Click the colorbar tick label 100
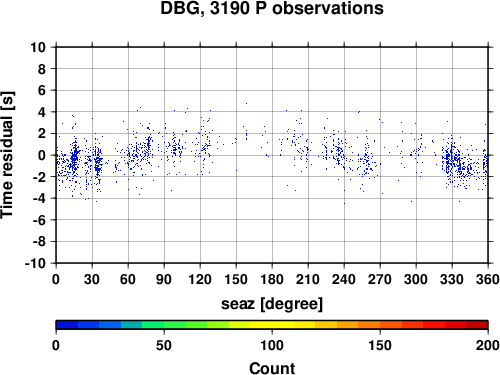500x375 pixels. [272, 345]
